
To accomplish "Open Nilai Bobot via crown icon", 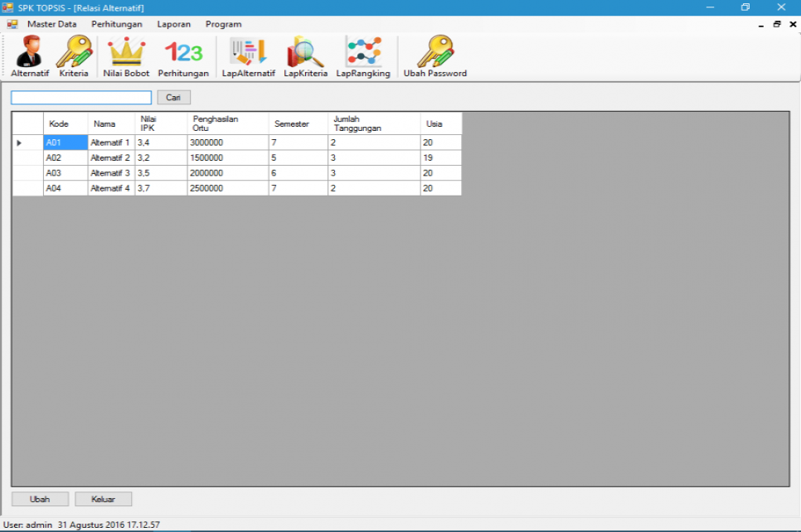I will pyautogui.click(x=125, y=54).
